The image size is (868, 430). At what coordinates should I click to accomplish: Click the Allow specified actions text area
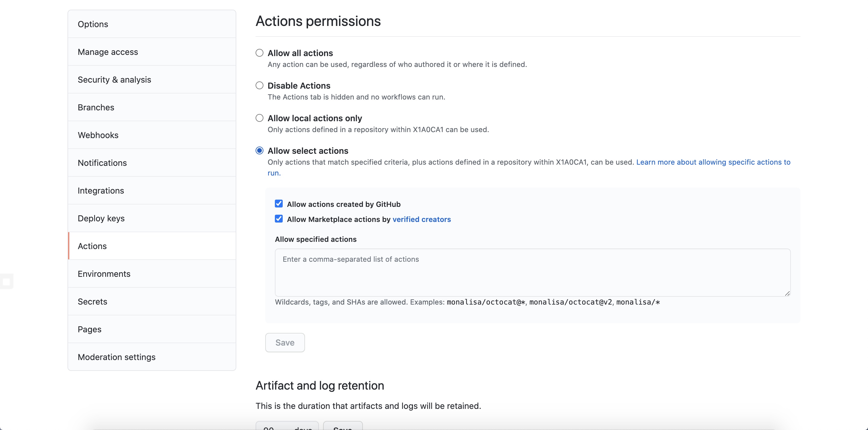(532, 273)
